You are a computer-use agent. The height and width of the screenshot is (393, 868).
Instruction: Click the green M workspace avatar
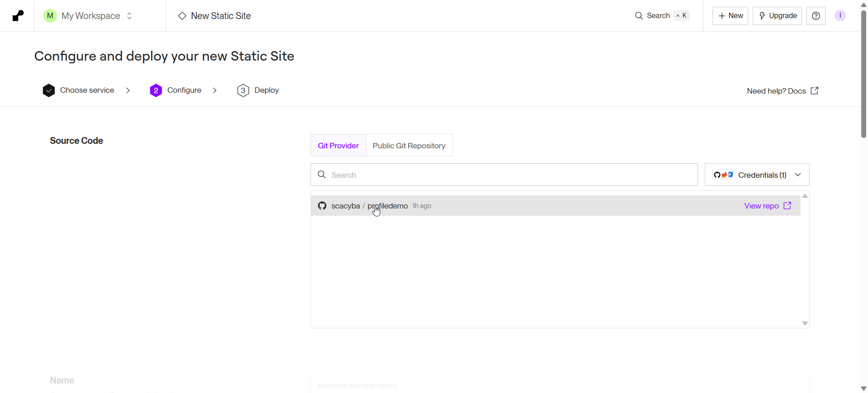[50, 16]
